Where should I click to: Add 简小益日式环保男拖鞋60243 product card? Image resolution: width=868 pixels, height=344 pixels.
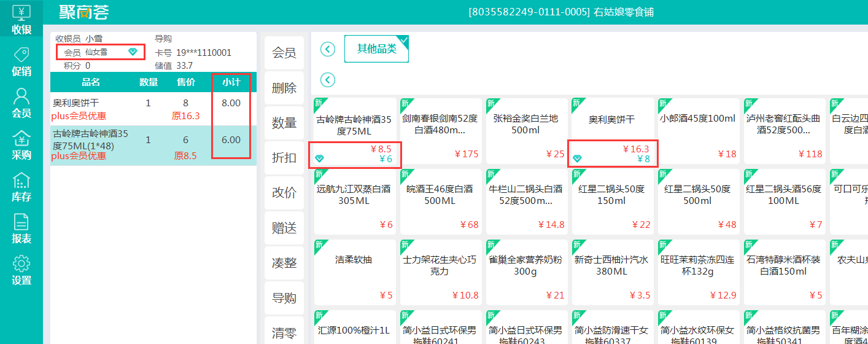pos(525,327)
